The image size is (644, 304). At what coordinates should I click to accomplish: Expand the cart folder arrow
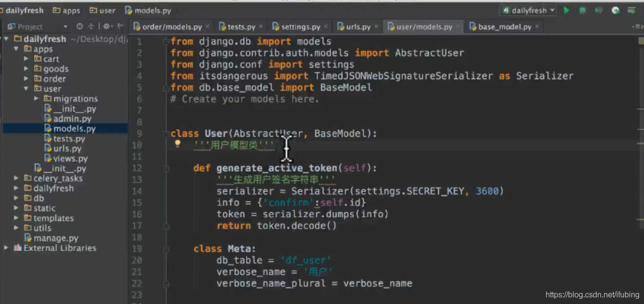(26, 59)
